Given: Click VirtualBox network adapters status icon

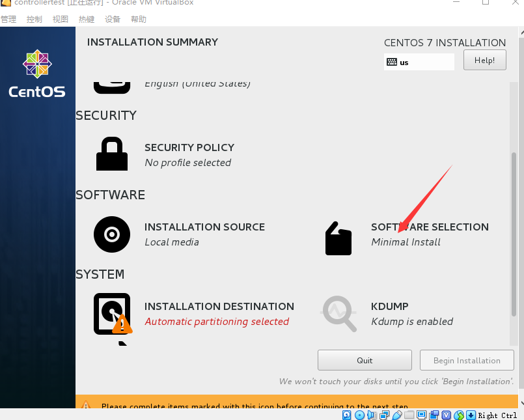Looking at the screenshot, I should pos(384,415).
